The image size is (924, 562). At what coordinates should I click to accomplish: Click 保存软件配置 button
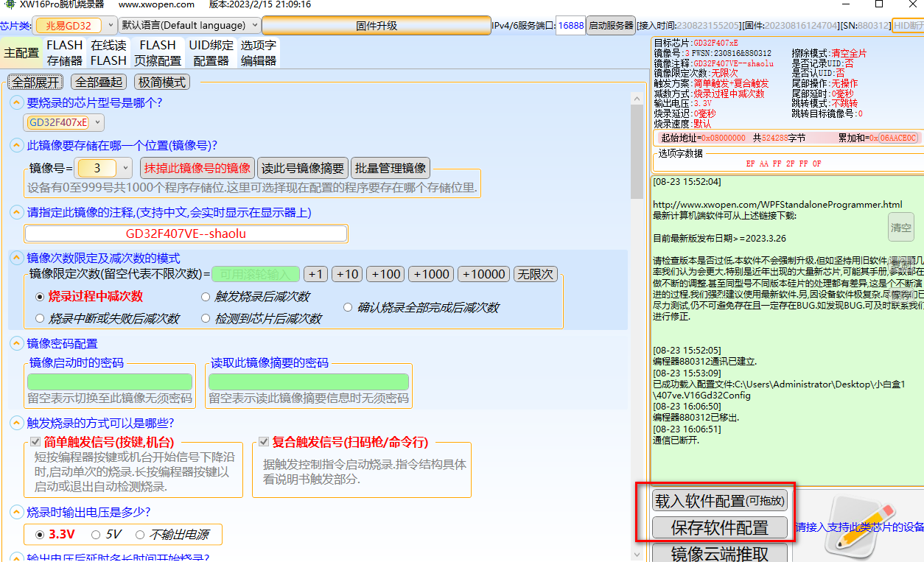720,527
